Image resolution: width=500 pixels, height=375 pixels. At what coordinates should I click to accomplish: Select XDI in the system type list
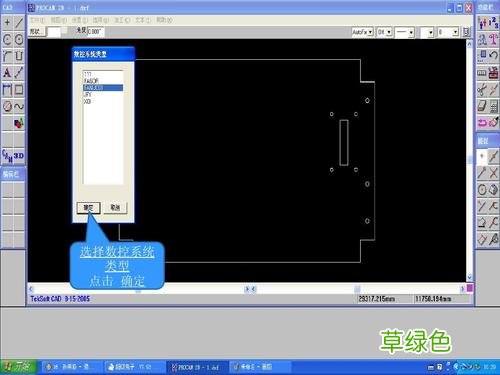pyautogui.click(x=103, y=101)
